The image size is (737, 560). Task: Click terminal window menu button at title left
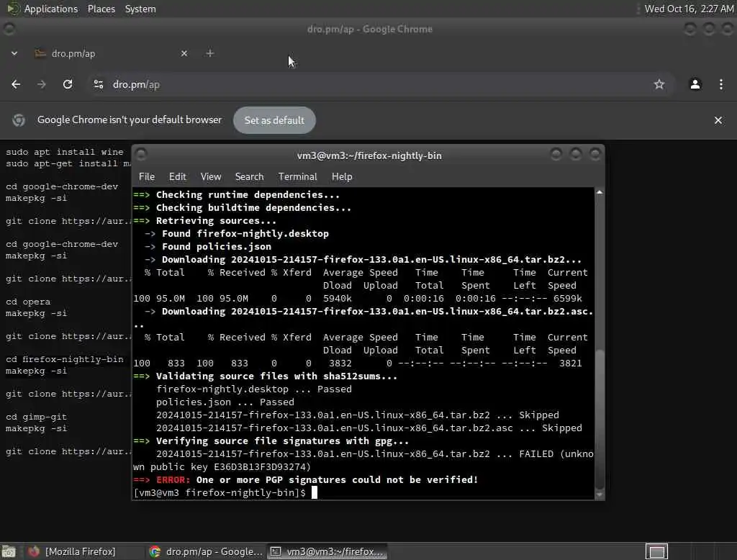click(x=142, y=154)
